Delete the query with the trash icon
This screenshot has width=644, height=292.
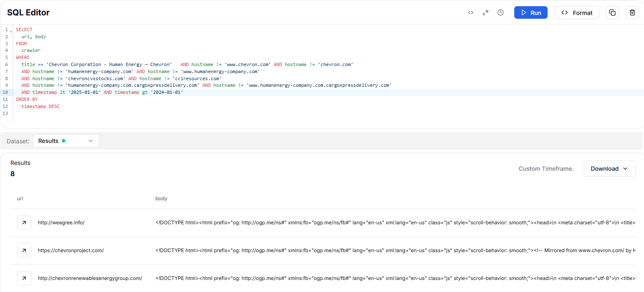pos(632,12)
